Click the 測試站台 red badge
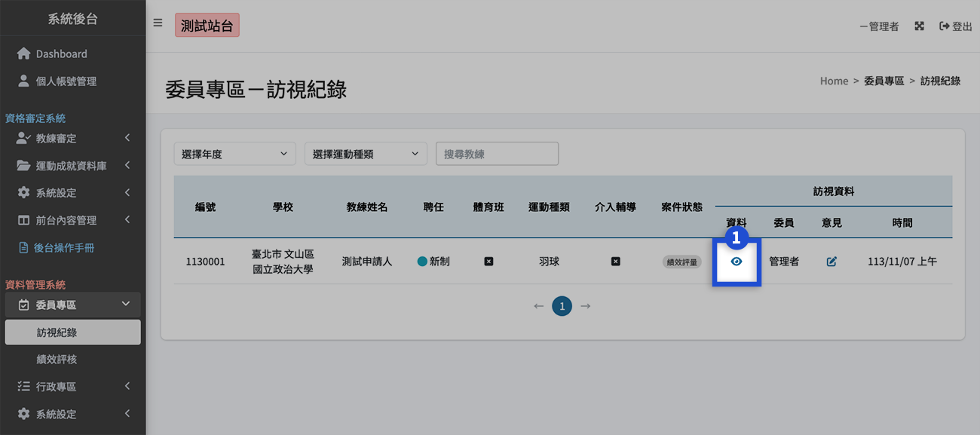980x435 pixels. point(207,25)
